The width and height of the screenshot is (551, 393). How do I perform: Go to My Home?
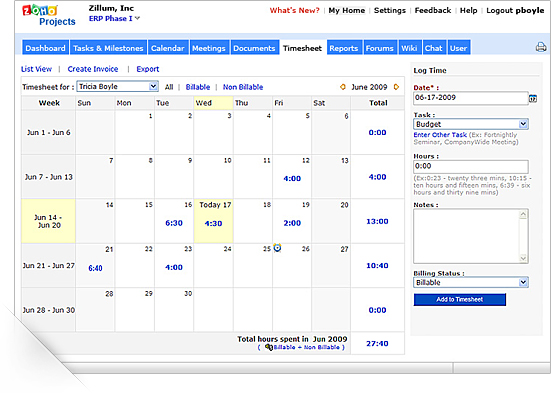(x=346, y=11)
